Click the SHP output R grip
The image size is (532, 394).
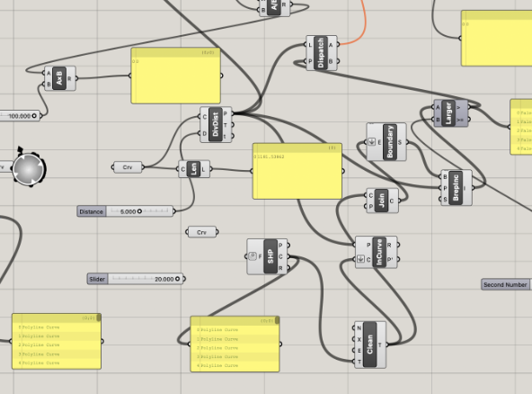click(288, 268)
